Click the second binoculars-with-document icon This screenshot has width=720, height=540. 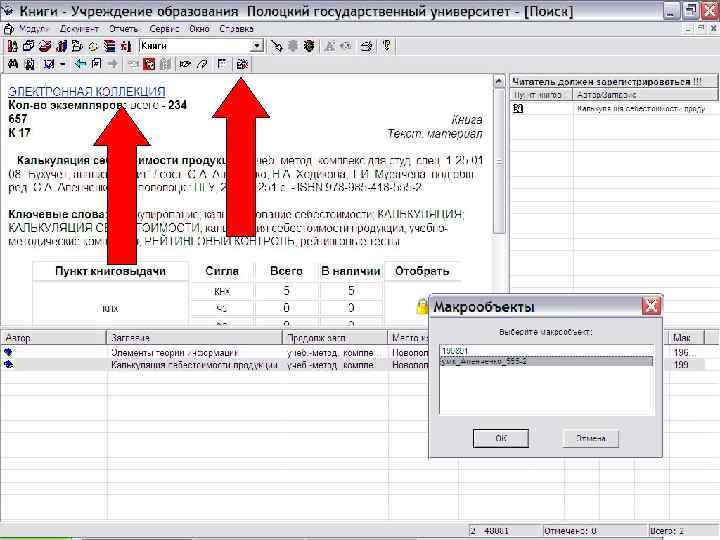[29, 64]
